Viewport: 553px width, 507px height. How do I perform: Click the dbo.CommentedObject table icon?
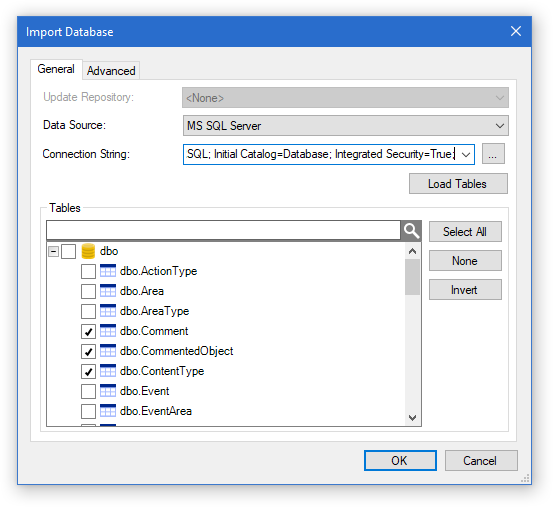click(x=108, y=351)
